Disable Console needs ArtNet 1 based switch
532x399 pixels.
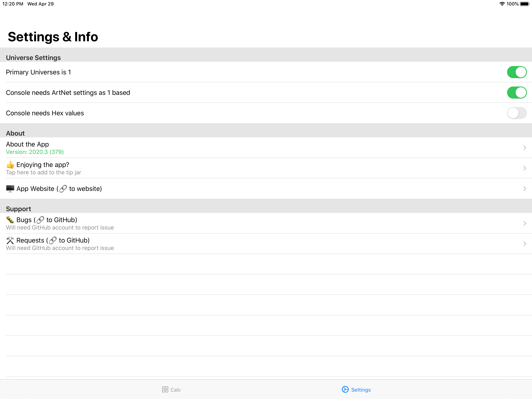coord(517,93)
